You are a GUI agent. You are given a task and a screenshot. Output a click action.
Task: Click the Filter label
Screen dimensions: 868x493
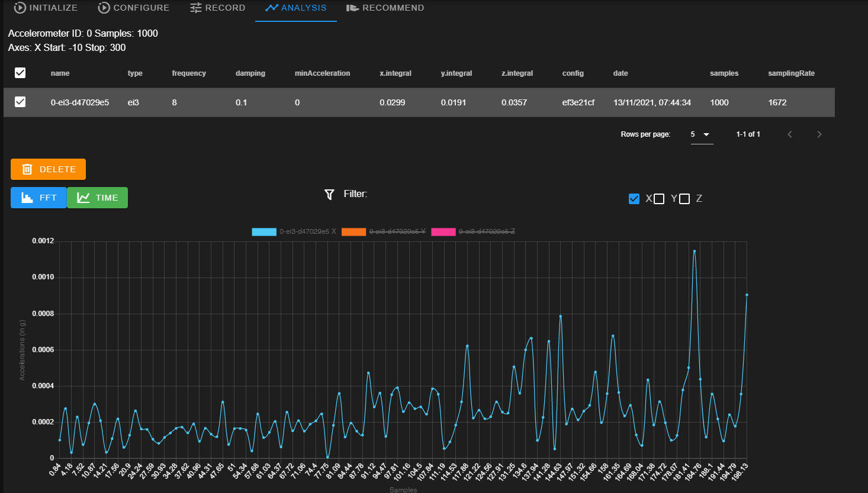tap(355, 194)
